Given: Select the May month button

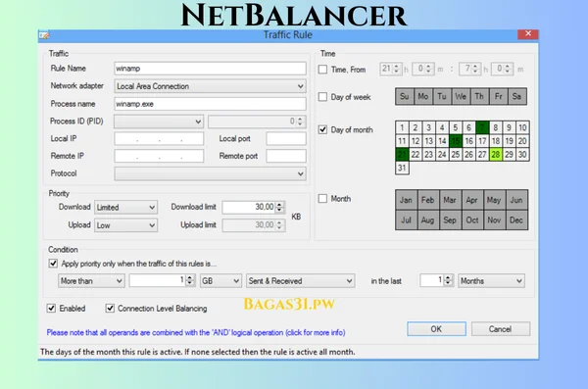Looking at the screenshot, I should tap(494, 200).
